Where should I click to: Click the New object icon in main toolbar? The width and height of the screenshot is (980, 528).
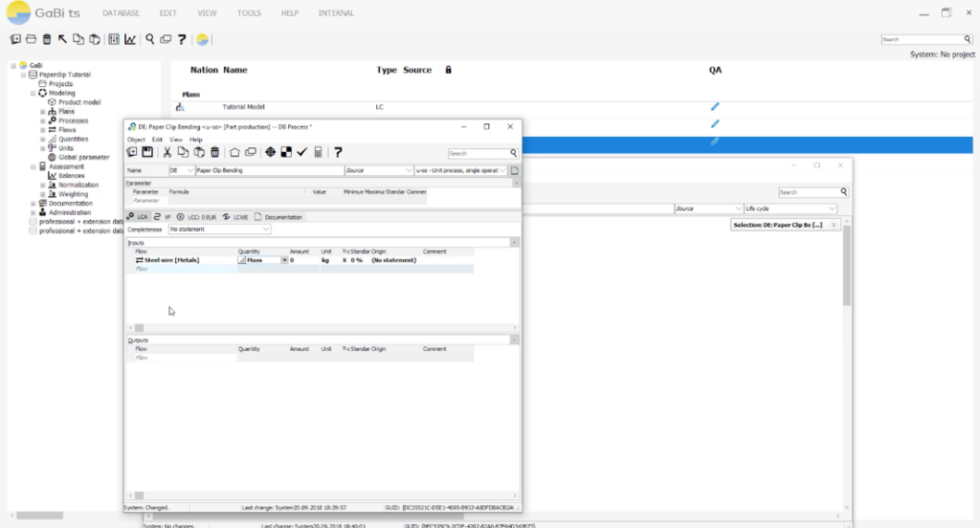(x=15, y=39)
